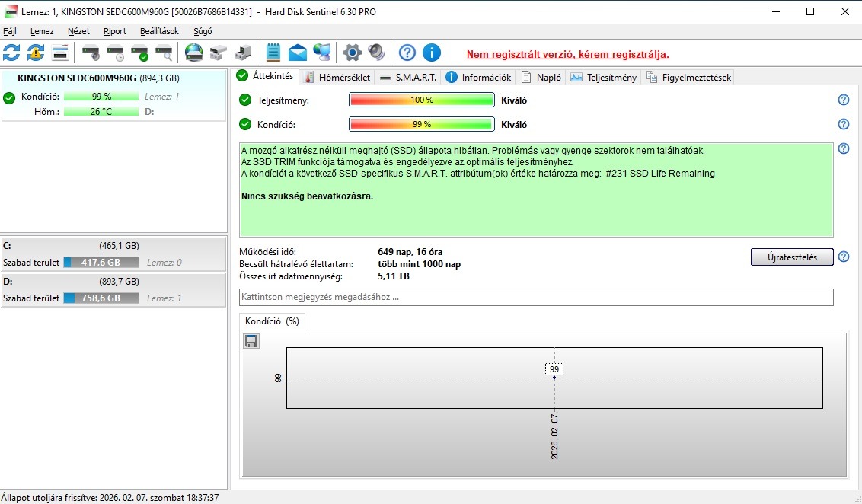Open the Lemez menu

pos(43,31)
